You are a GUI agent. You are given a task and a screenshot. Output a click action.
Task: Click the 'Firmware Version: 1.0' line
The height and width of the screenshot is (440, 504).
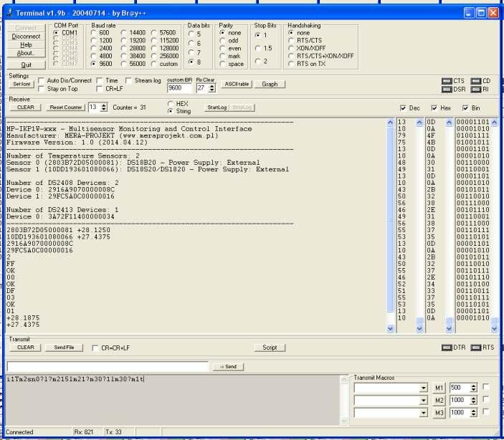(77, 143)
